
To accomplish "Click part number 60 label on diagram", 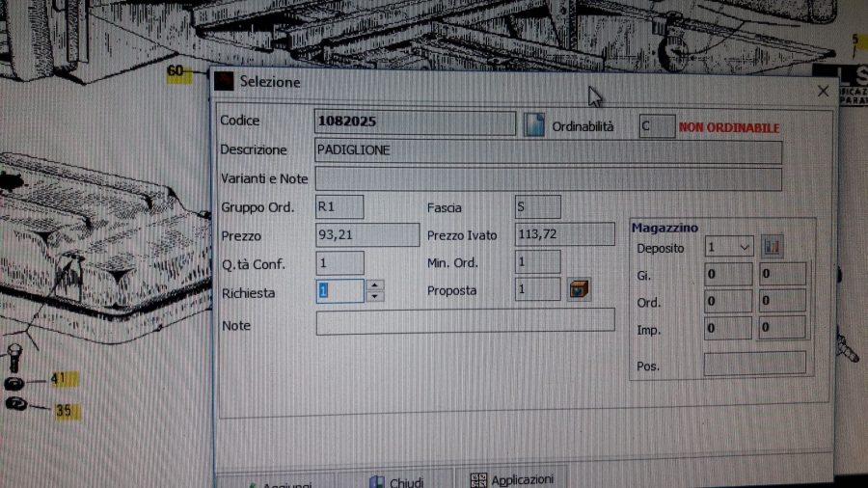I will [175, 71].
